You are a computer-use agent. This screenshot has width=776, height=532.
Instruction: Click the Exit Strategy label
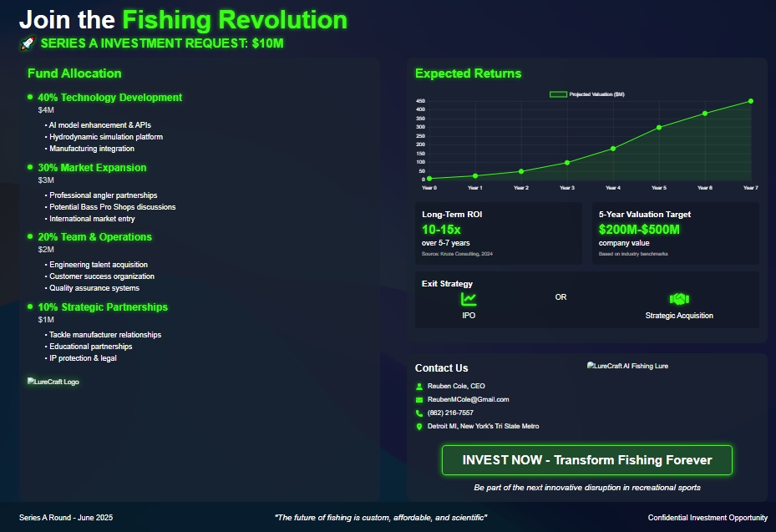point(447,284)
